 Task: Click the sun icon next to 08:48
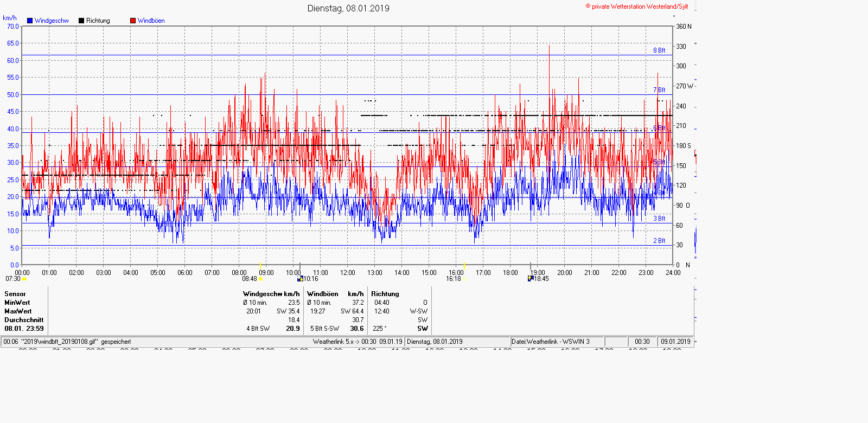point(260,279)
